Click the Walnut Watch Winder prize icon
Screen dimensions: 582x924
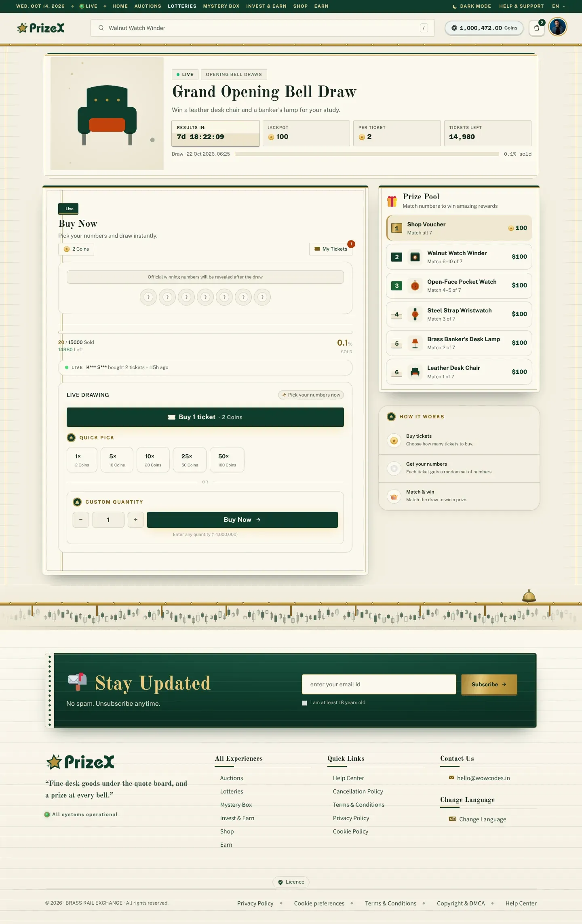point(415,257)
